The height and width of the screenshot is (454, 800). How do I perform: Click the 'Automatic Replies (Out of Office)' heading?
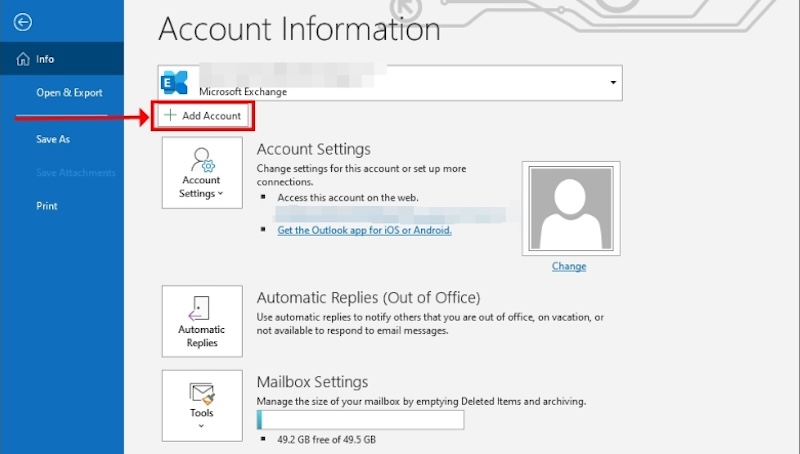point(368,297)
